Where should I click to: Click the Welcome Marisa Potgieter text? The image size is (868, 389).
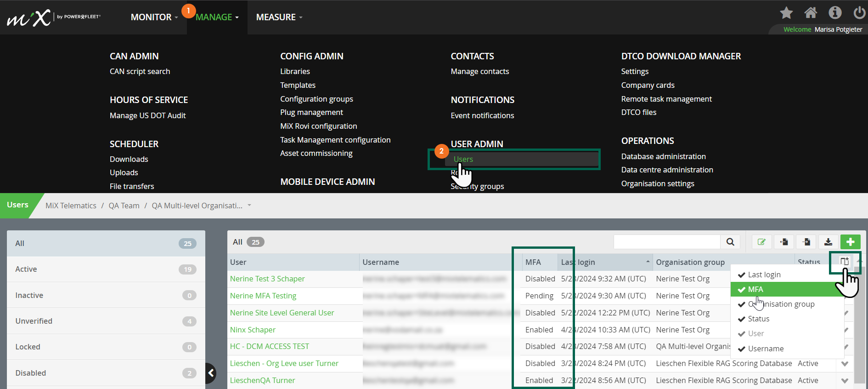pos(823,29)
